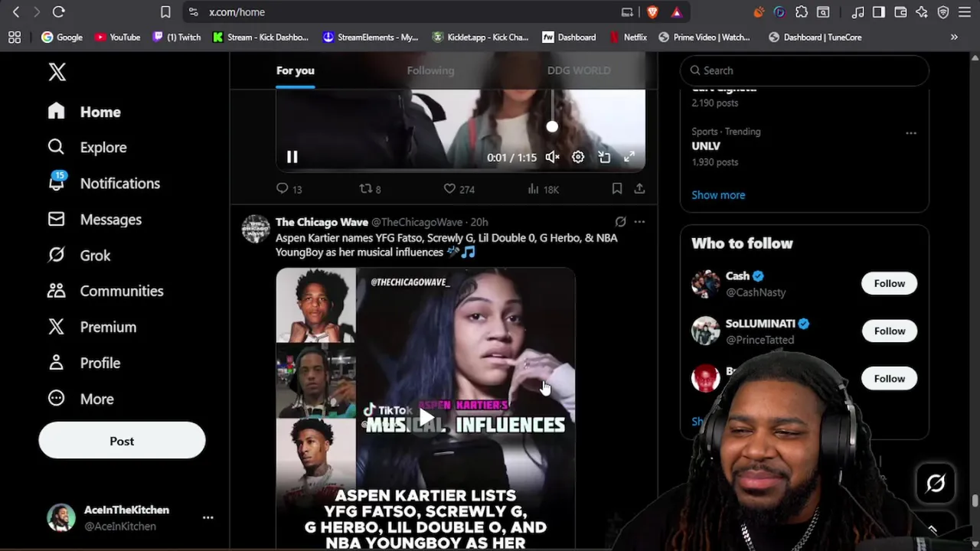Click the X logo in the sidebar
The image size is (980, 551).
57,72
